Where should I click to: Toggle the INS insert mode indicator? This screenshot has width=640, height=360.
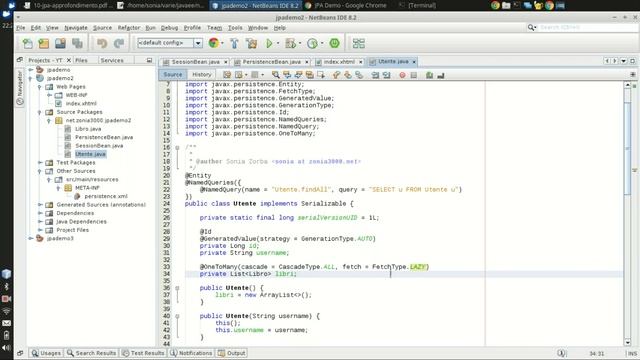click(x=632, y=353)
